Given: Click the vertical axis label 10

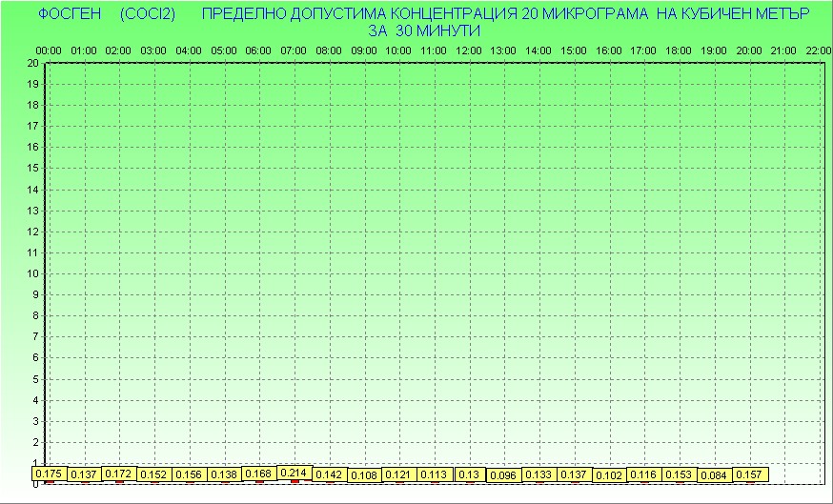Looking at the screenshot, I should click(33, 273).
